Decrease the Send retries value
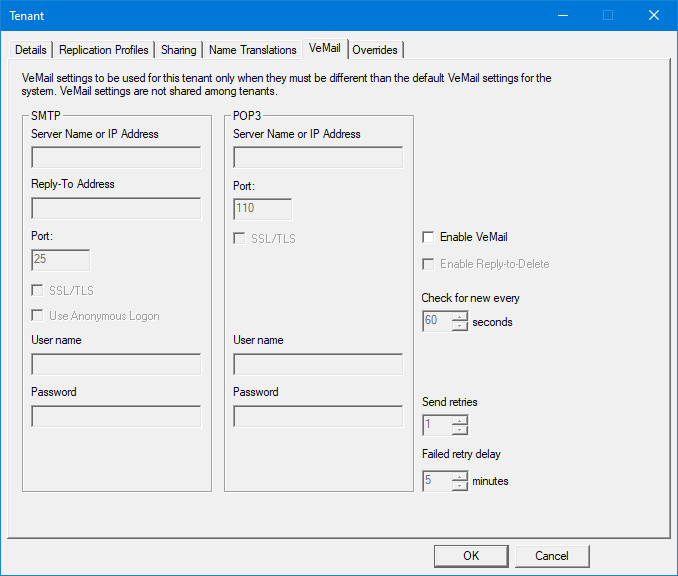Image resolution: width=678 pixels, height=576 pixels. [x=460, y=430]
